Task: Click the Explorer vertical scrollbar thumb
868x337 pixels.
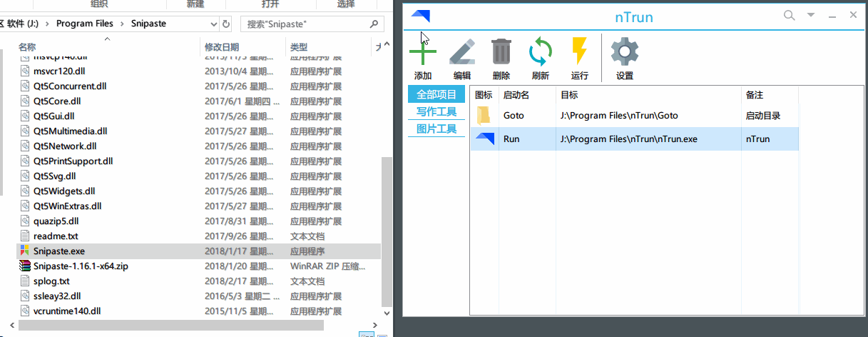Action: point(387,232)
